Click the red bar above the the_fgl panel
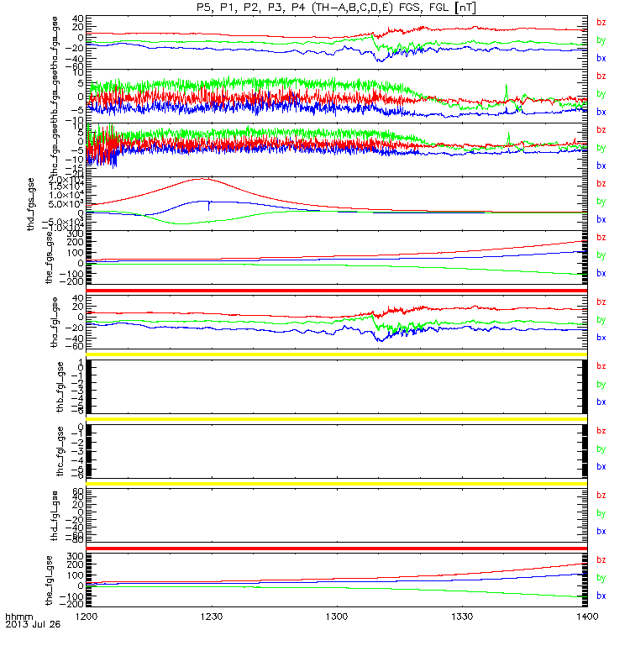 [337, 549]
